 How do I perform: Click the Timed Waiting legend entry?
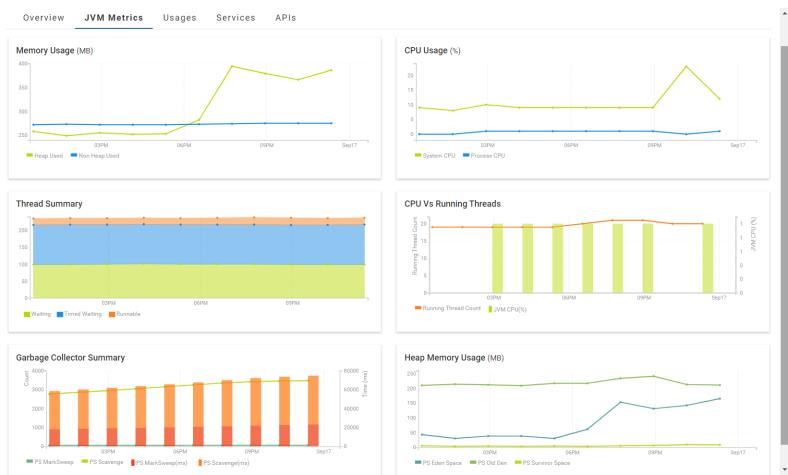(82, 314)
